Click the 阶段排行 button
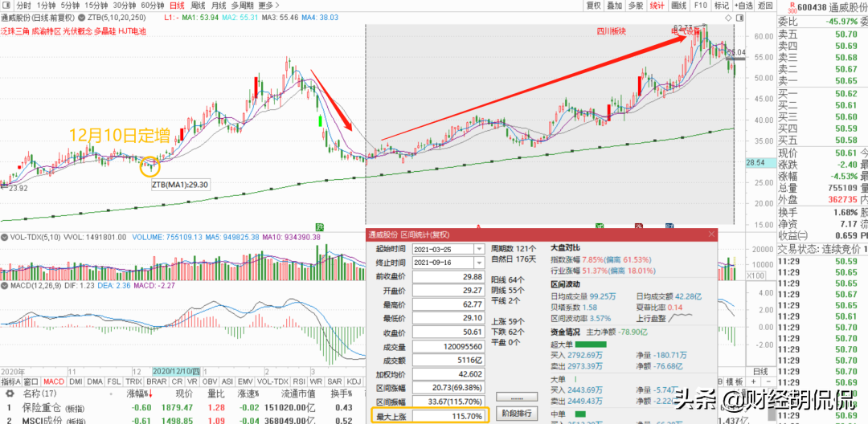 pos(517,414)
